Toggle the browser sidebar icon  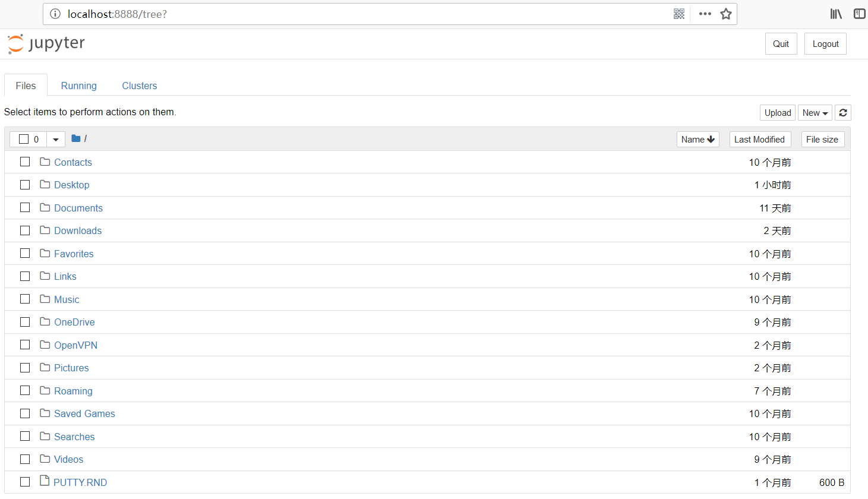click(859, 14)
